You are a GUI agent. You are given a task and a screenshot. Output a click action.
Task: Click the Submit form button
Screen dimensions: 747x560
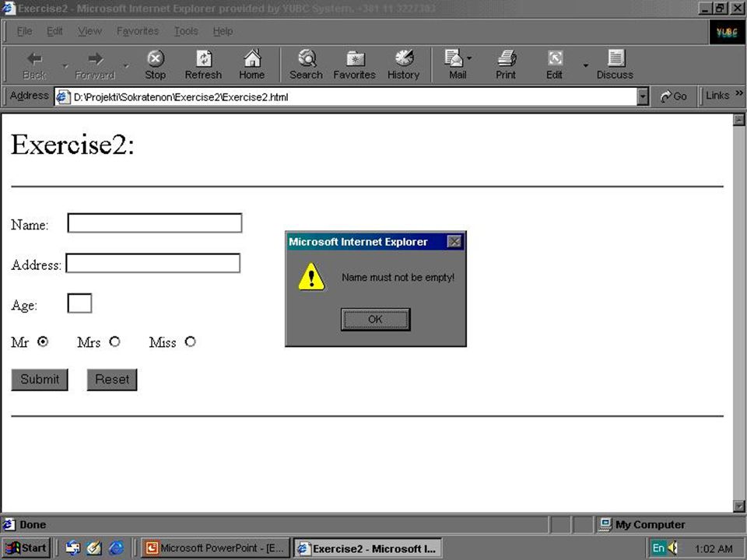click(x=40, y=380)
